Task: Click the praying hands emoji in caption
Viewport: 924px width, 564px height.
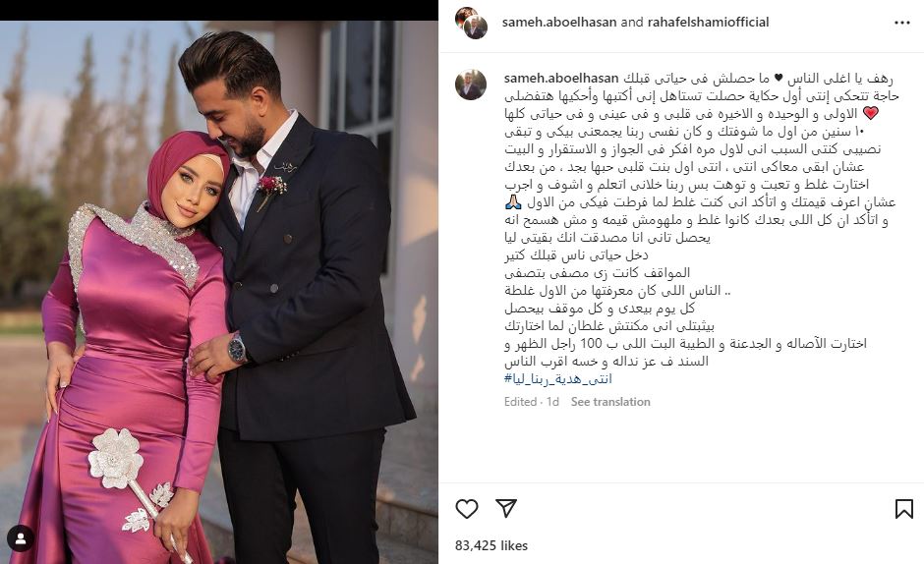Action: [x=513, y=202]
